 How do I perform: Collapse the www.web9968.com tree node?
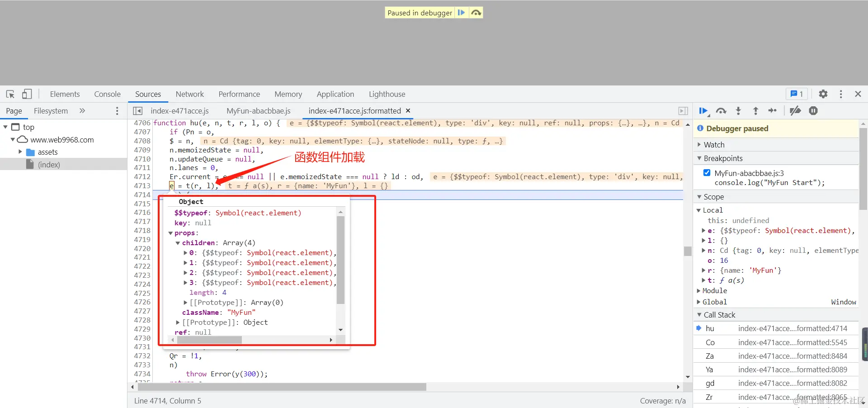click(13, 140)
